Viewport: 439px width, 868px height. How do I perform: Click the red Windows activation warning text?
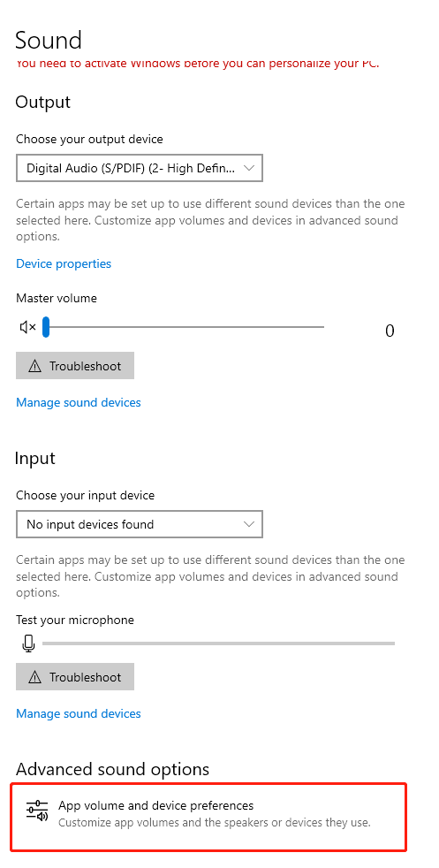point(197,63)
